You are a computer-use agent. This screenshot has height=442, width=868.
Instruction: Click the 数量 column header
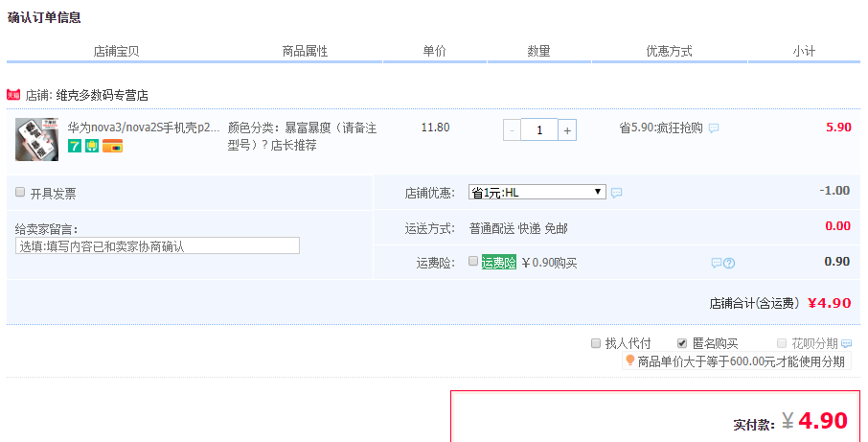coord(538,52)
